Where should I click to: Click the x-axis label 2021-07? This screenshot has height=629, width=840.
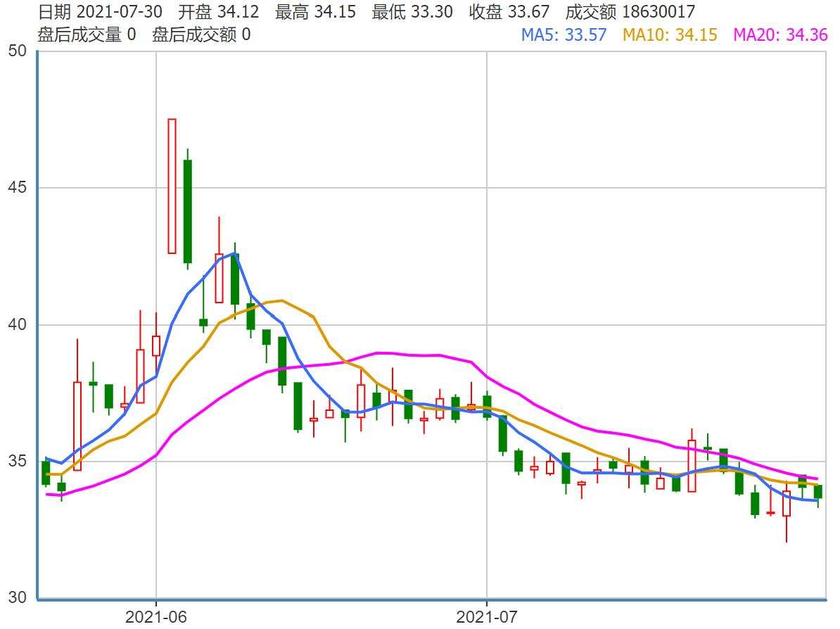point(486,616)
